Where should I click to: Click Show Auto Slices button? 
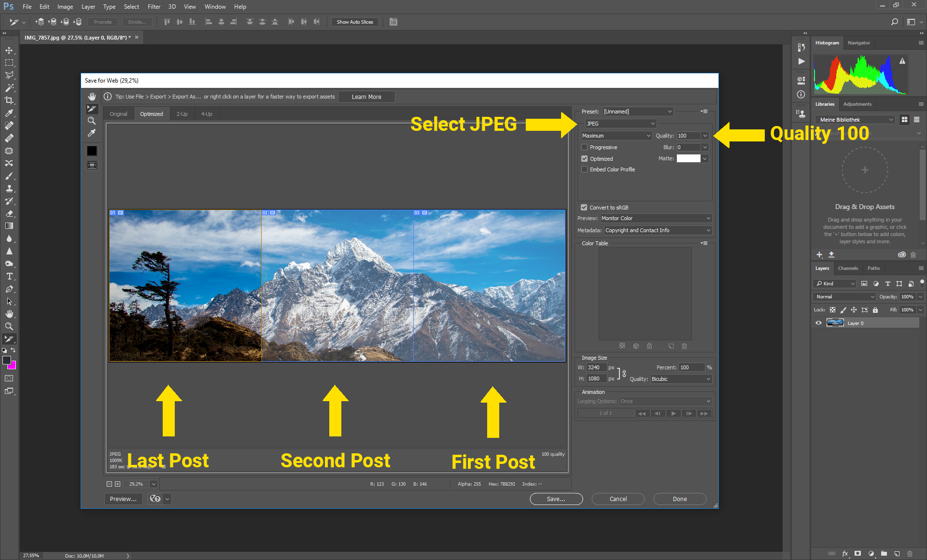coord(355,22)
